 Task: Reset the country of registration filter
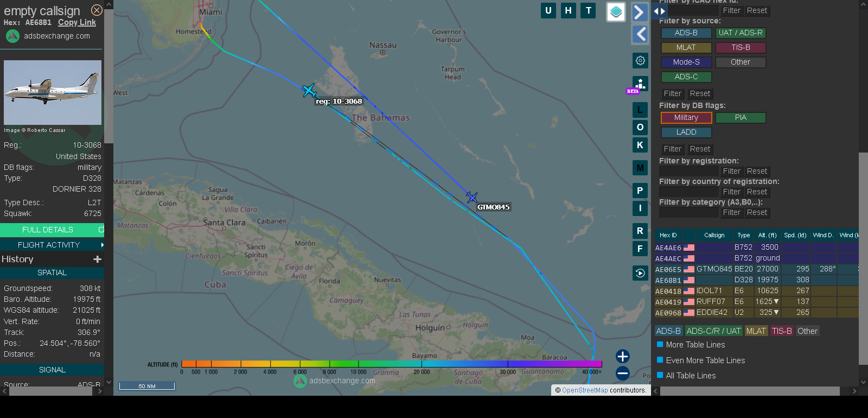click(757, 192)
